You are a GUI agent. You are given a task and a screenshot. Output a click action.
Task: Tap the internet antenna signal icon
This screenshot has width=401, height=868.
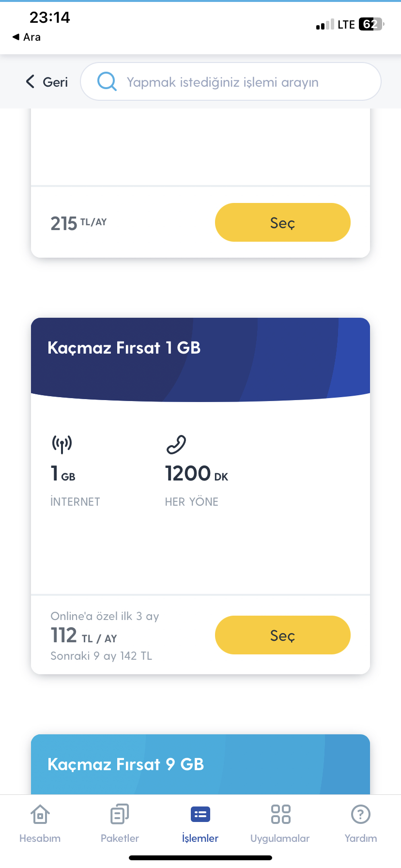(x=62, y=444)
